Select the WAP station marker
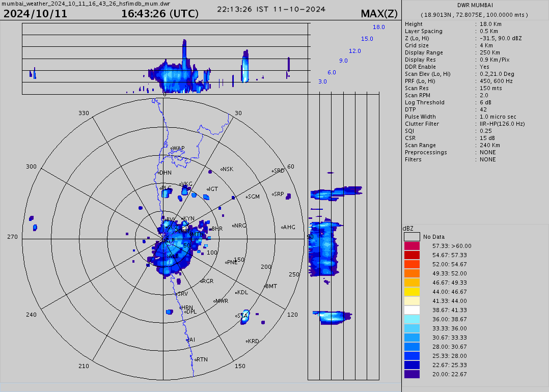This screenshot has width=549, height=392. click(x=172, y=149)
